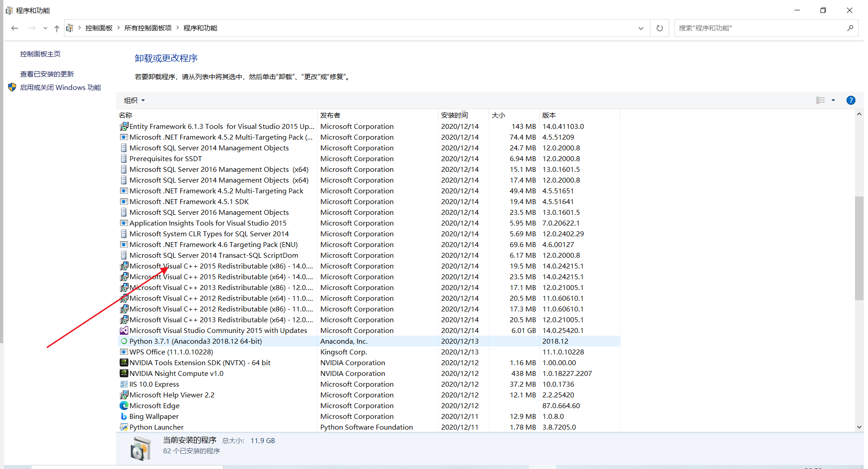Click the installed programs details pane icon
The image size is (868, 469).
coord(141,449)
